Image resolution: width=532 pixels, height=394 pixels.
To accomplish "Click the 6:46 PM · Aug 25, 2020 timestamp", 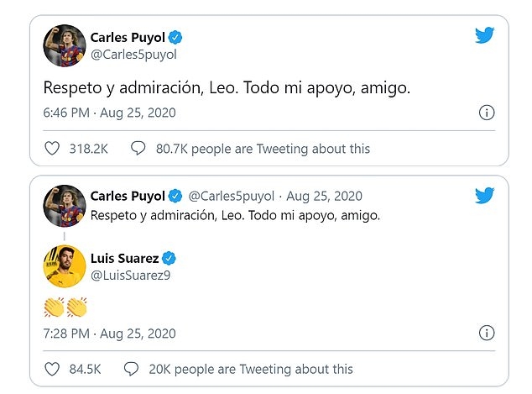I will point(109,113).
